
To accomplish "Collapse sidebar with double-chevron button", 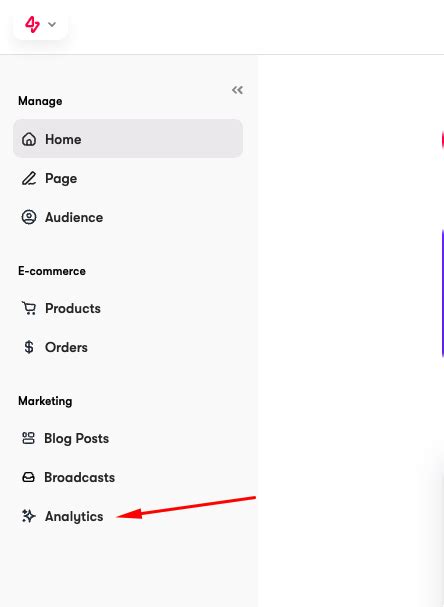I will [x=237, y=90].
